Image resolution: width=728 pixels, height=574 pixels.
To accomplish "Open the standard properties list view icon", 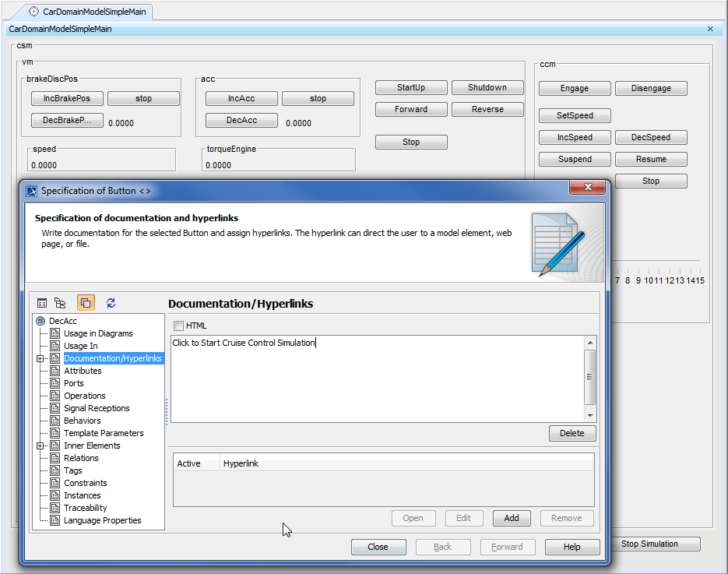I will pyautogui.click(x=42, y=302).
